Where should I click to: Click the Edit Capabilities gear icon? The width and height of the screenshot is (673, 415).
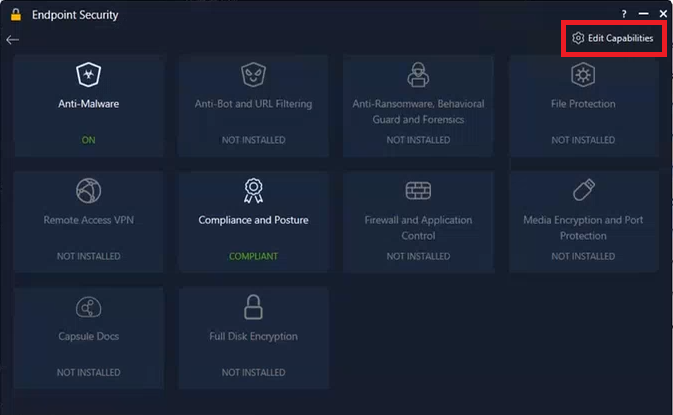(x=578, y=38)
